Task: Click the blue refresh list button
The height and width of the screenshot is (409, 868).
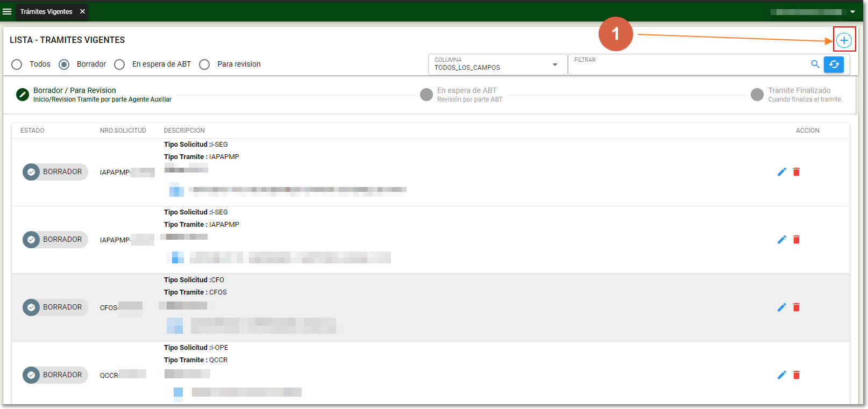Action: coord(834,64)
